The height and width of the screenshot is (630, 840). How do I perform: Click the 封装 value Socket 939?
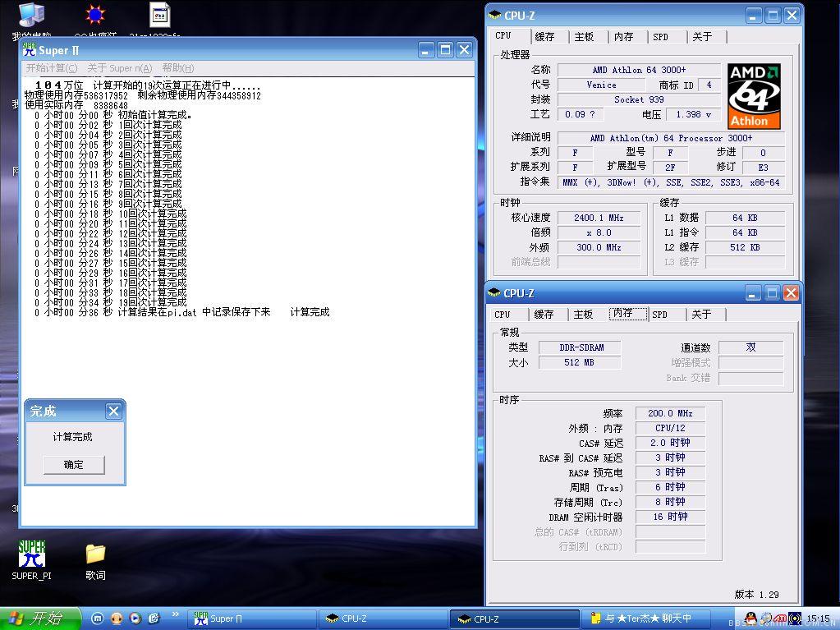639,99
